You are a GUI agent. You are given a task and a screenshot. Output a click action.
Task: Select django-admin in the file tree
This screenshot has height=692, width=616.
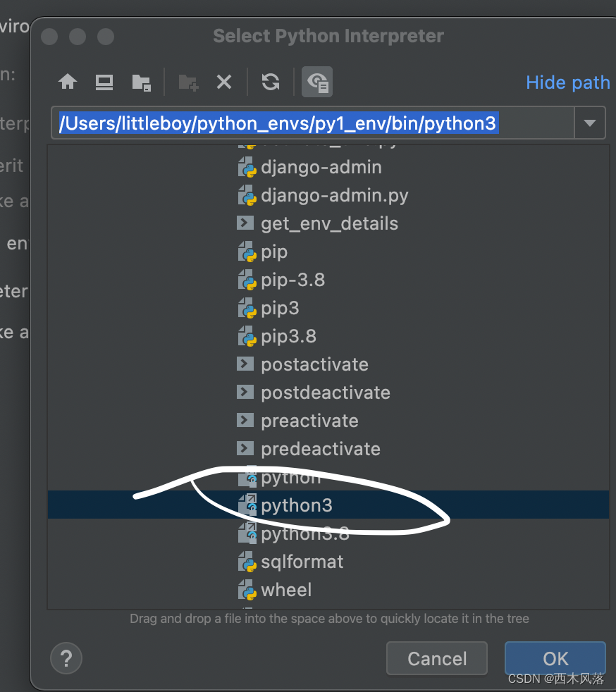[321, 167]
